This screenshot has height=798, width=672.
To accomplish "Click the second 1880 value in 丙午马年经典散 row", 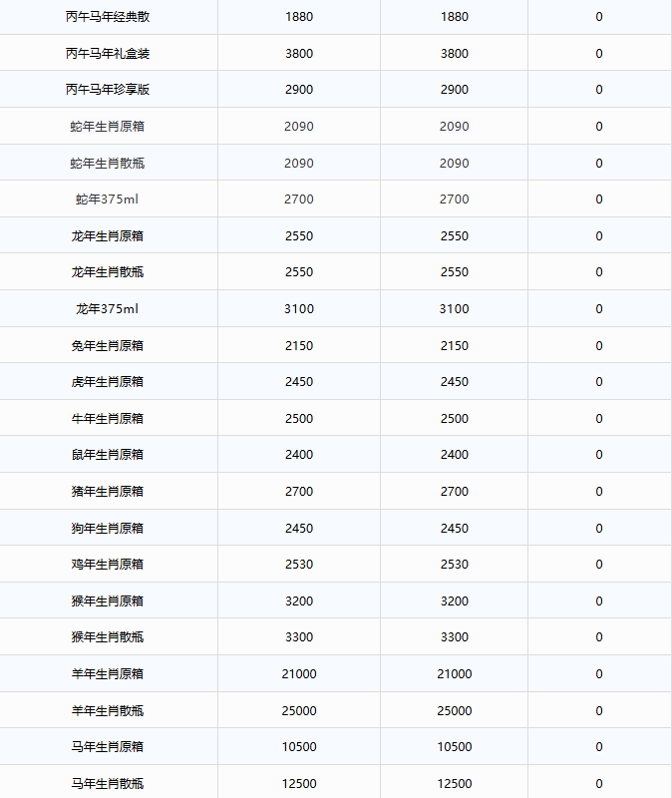I will coord(455,17).
